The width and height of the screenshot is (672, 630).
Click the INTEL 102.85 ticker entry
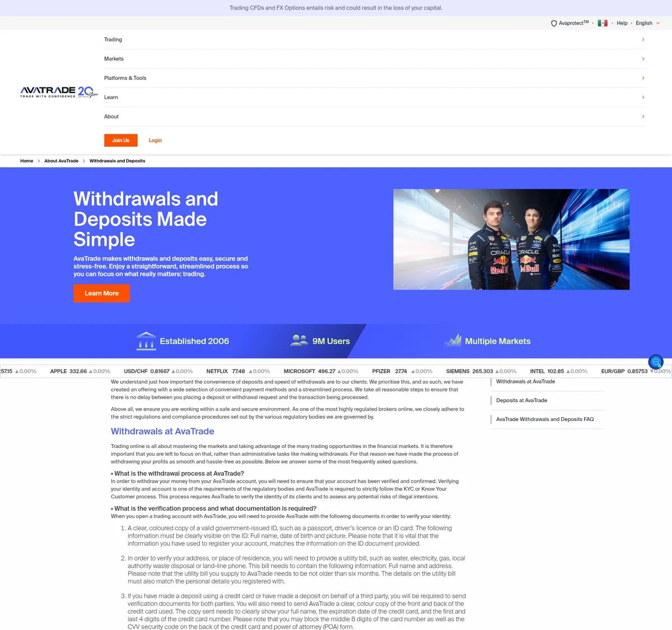559,371
